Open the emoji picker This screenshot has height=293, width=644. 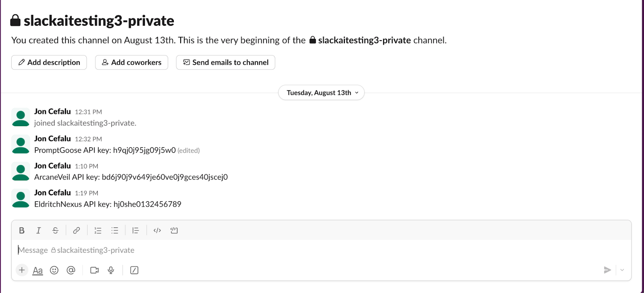[x=54, y=270]
